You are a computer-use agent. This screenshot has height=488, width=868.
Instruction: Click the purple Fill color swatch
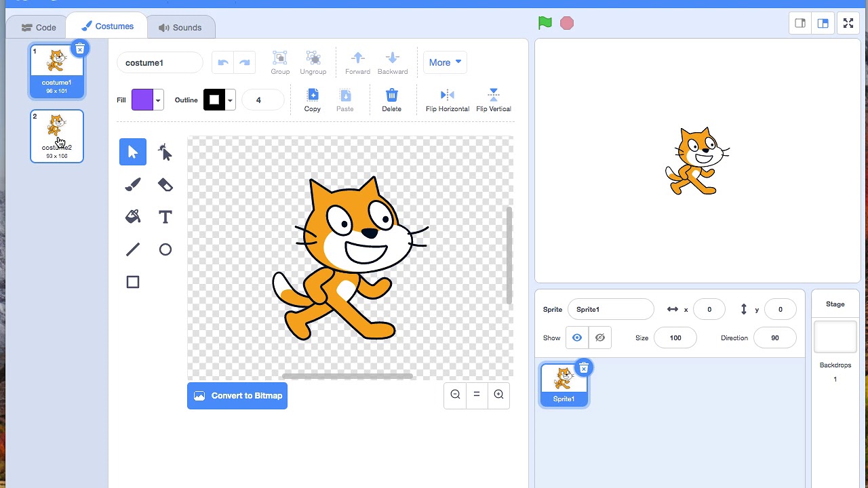point(142,100)
